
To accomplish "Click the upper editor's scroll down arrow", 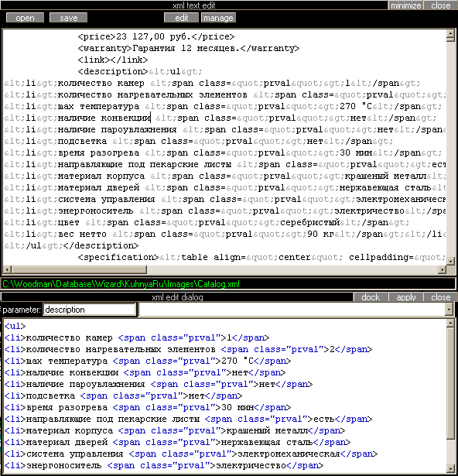I will [x=450, y=261].
